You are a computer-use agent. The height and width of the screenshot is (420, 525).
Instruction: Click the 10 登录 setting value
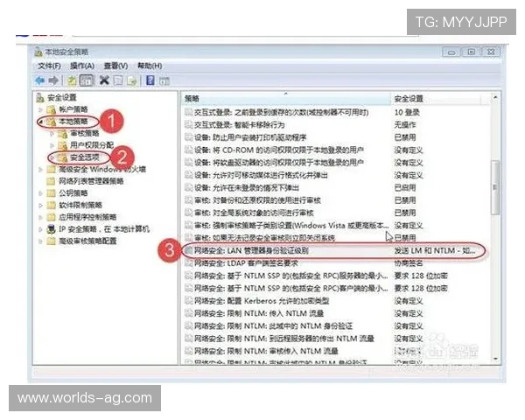[x=407, y=112]
